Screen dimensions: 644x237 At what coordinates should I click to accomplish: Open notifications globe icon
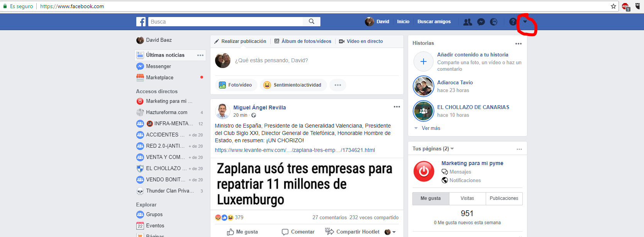(x=494, y=22)
